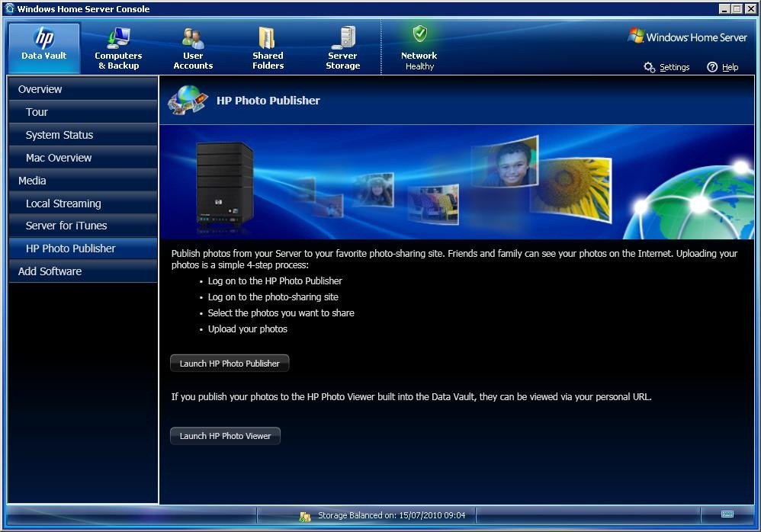Open Local Streaming settings

pos(83,204)
